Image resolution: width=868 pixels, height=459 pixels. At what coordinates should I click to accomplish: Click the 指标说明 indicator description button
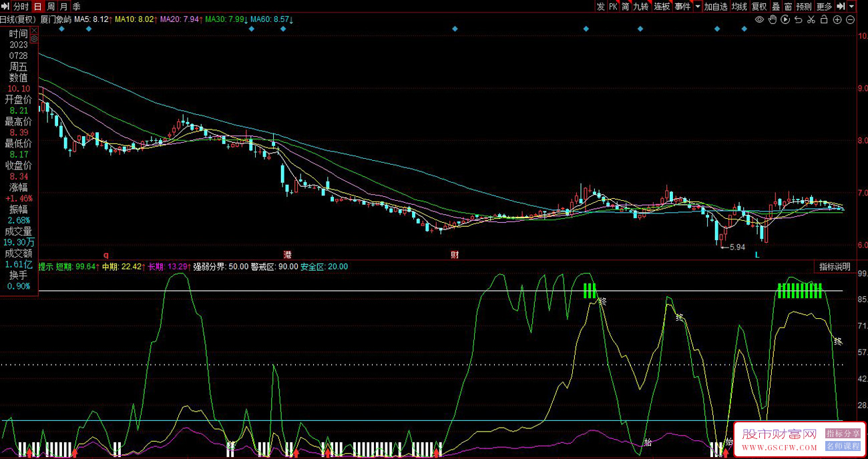835,267
